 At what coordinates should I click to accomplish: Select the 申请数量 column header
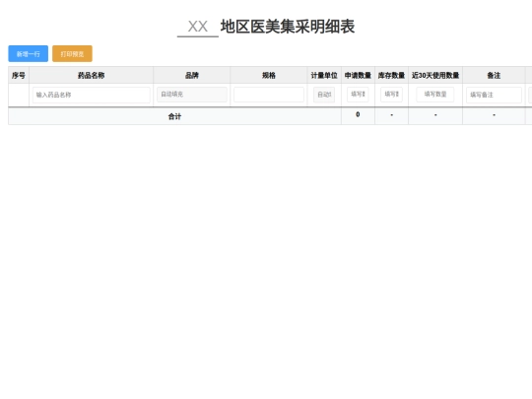coord(358,75)
